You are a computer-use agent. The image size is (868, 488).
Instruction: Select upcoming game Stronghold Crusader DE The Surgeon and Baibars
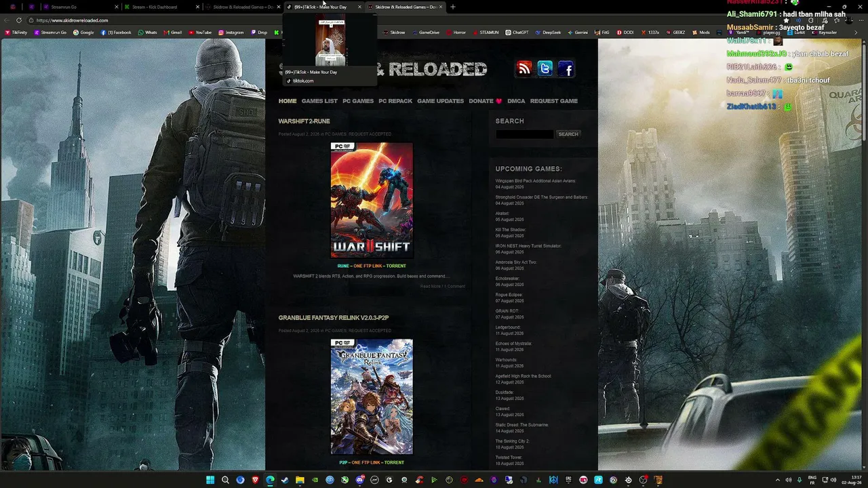(542, 197)
